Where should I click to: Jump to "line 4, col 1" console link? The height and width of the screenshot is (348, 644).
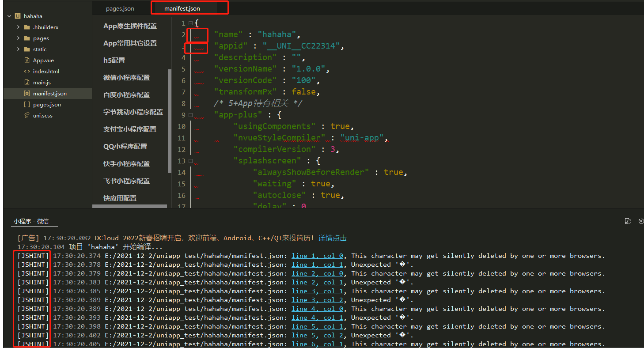(x=317, y=318)
